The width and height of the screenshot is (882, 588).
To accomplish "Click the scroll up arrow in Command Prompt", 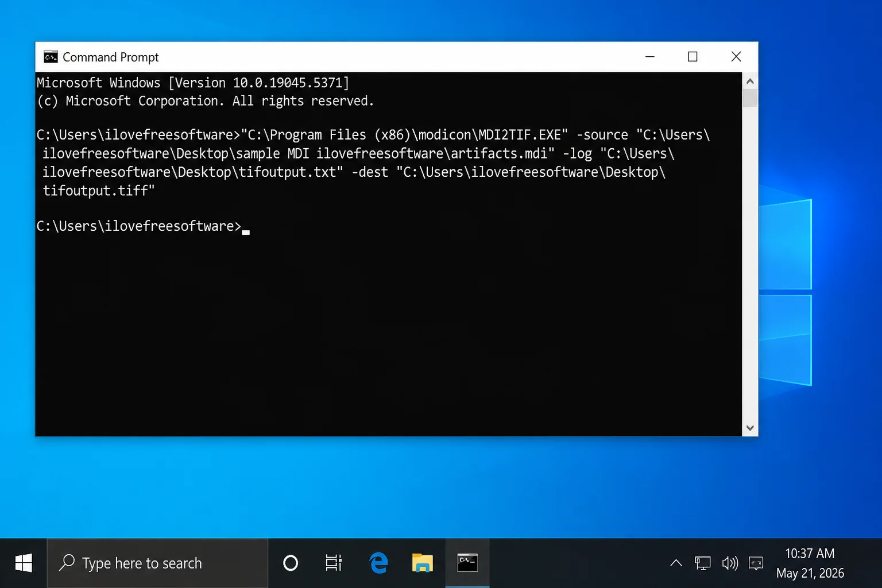I will [x=750, y=82].
